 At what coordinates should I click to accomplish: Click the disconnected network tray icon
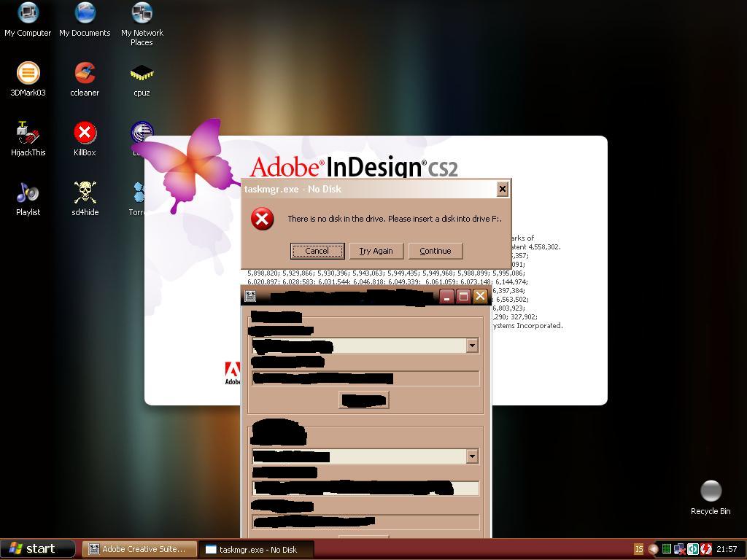click(680, 549)
